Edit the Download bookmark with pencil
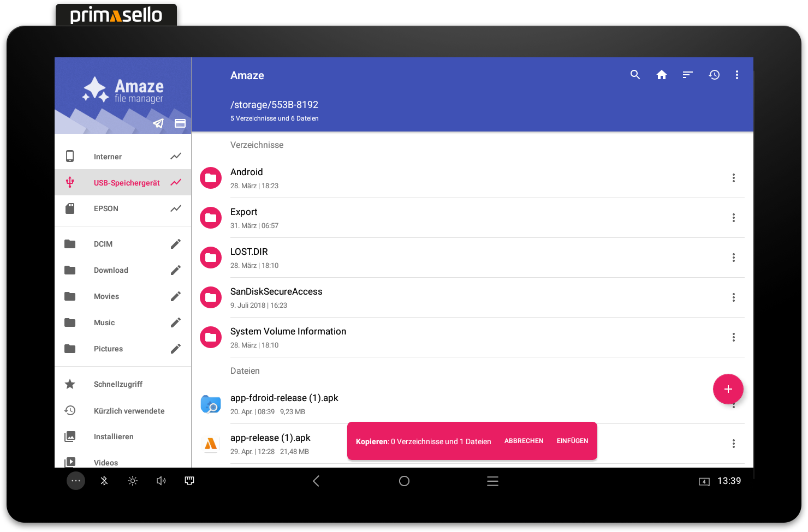 [175, 270]
